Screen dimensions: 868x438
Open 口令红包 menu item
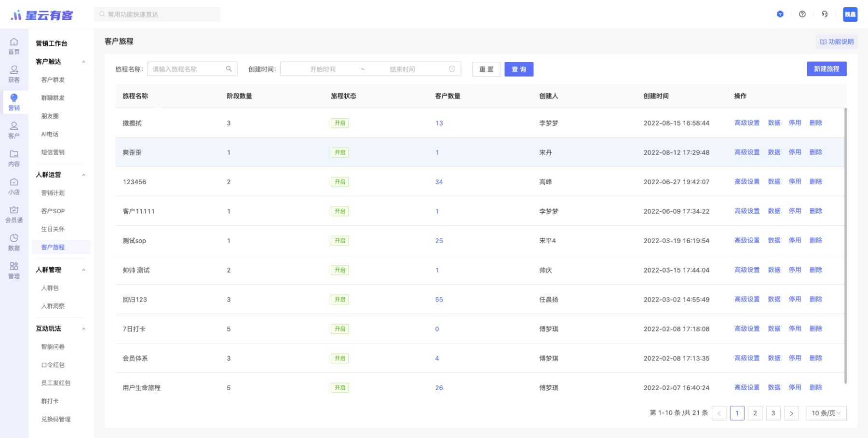[53, 365]
